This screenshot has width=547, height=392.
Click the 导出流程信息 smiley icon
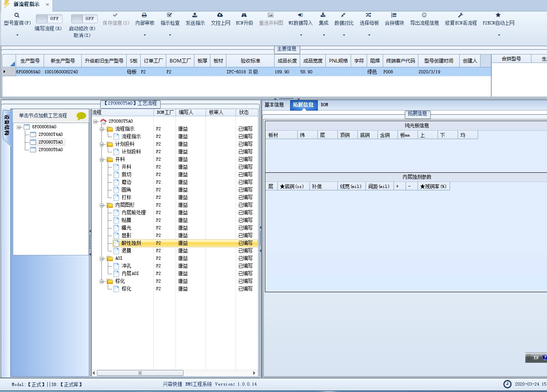424,15
